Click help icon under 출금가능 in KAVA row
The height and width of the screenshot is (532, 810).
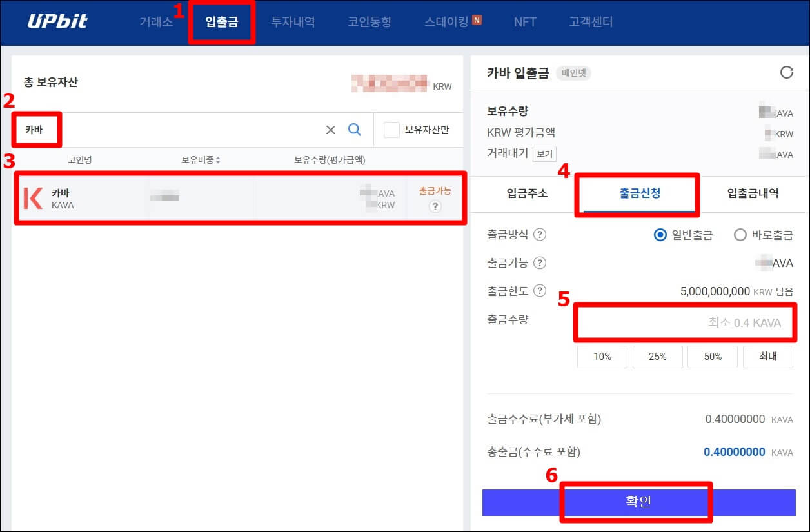point(435,206)
